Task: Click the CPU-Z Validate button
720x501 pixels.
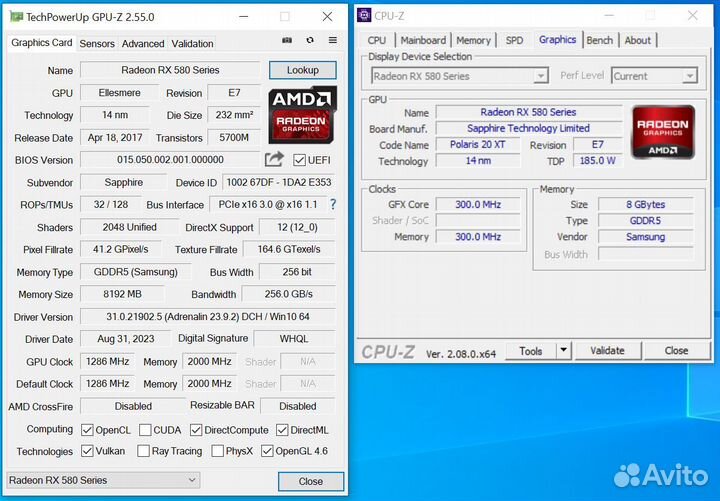Action: (608, 351)
